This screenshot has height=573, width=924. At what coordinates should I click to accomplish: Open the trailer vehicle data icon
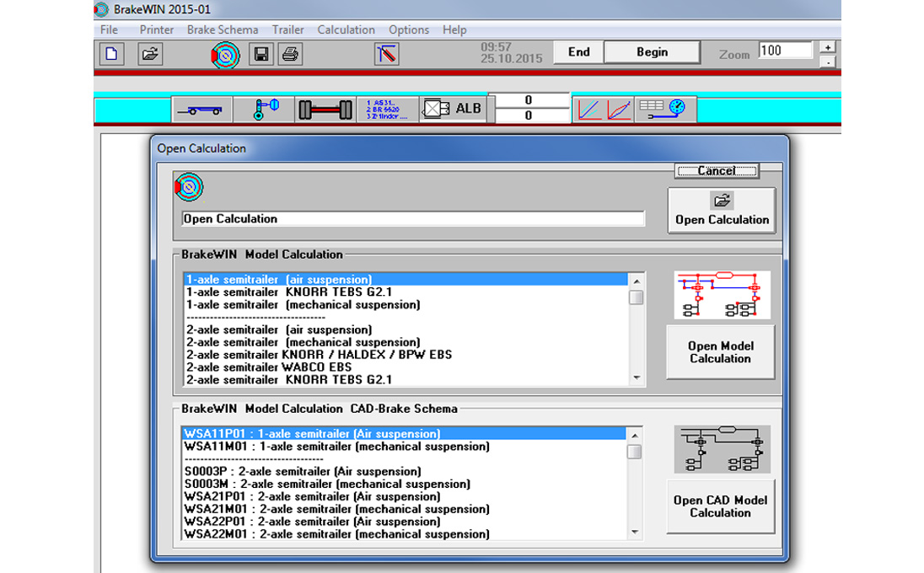(x=202, y=110)
